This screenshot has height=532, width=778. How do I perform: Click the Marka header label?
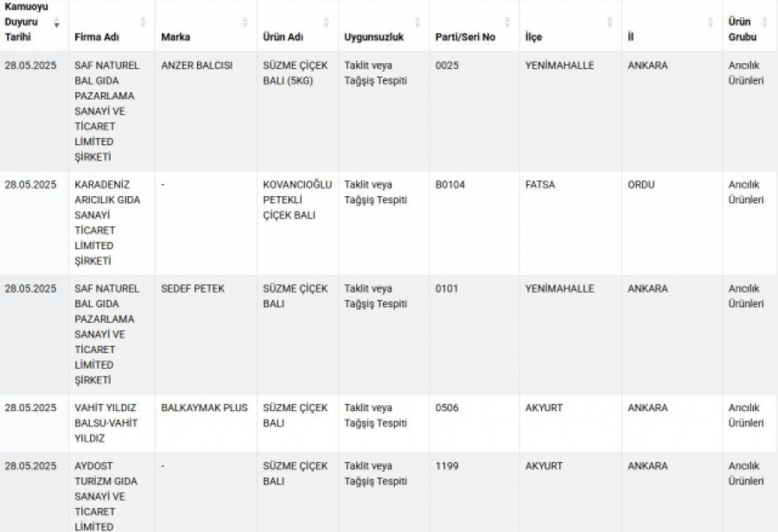pyautogui.click(x=175, y=37)
